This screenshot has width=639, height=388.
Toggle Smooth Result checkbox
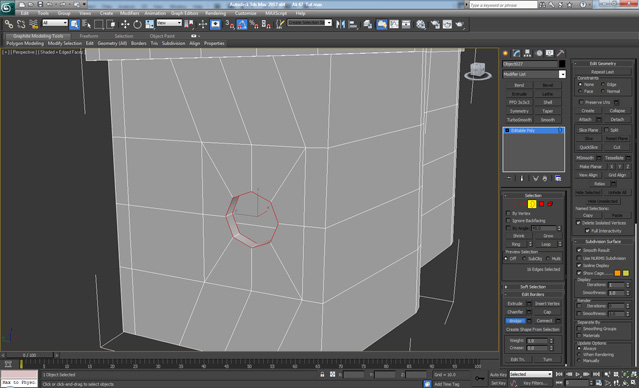coord(579,250)
